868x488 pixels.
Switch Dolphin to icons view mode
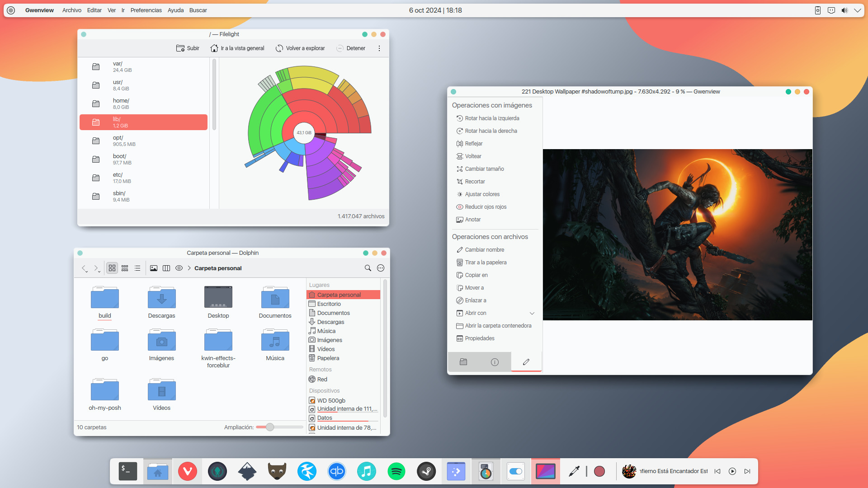point(112,268)
